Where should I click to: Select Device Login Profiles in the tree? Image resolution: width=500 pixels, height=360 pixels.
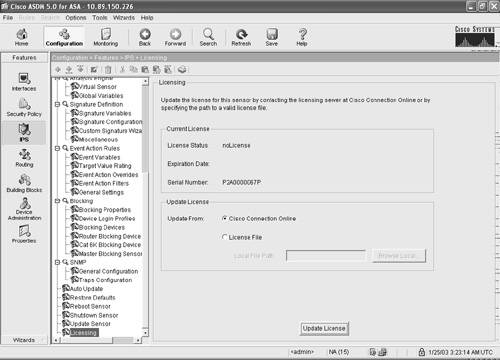click(x=103, y=218)
